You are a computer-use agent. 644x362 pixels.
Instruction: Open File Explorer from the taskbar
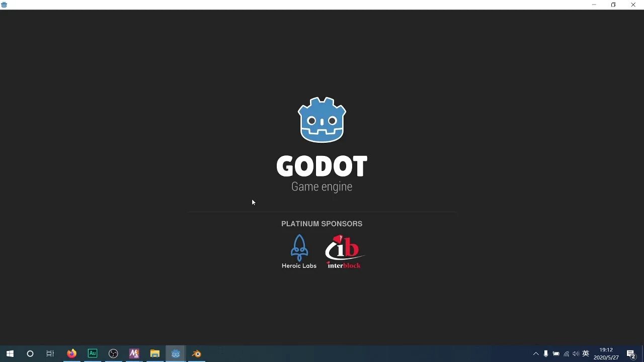154,353
